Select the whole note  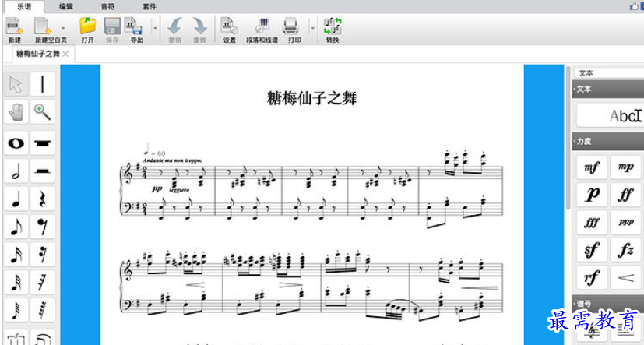coord(16,143)
